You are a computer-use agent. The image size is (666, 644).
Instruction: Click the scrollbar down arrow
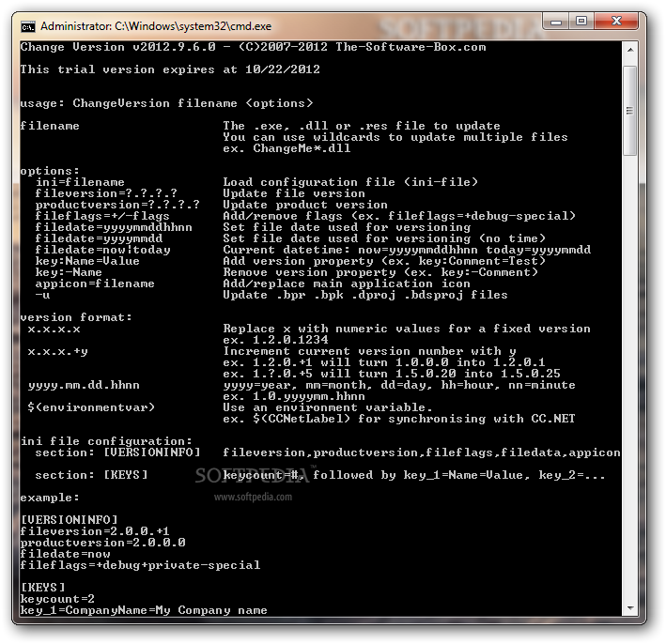[630, 608]
